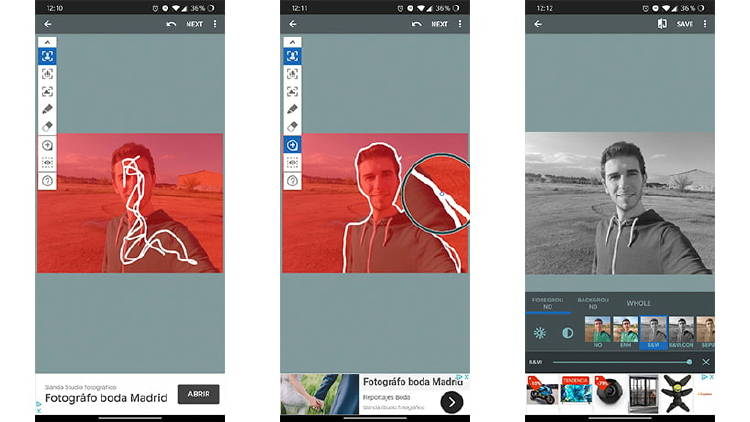Select the marker pen tool in middle phone
750x422 pixels.
292,109
